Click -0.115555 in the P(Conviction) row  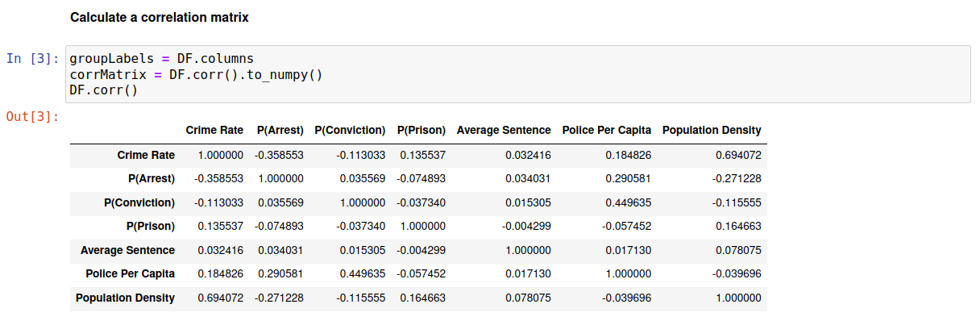[x=737, y=202]
